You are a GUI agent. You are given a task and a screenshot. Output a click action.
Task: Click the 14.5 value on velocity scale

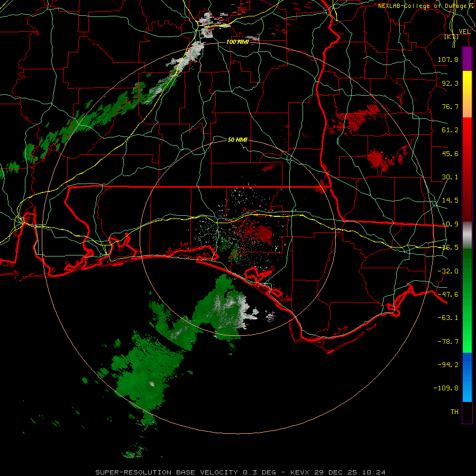pos(450,200)
